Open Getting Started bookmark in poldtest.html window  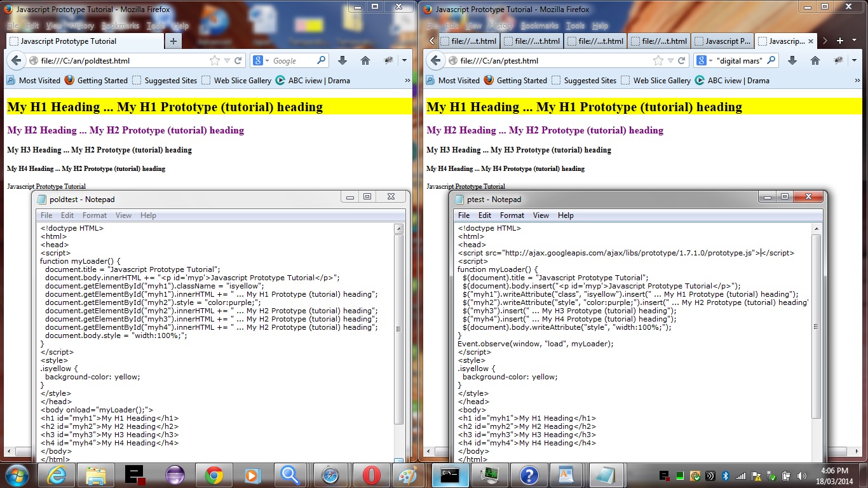point(96,81)
